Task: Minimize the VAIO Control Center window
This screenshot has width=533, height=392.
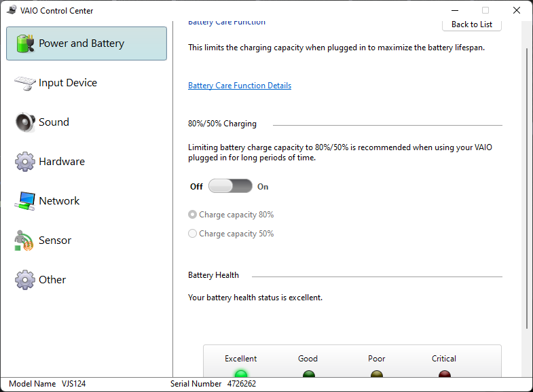Action: [x=455, y=11]
